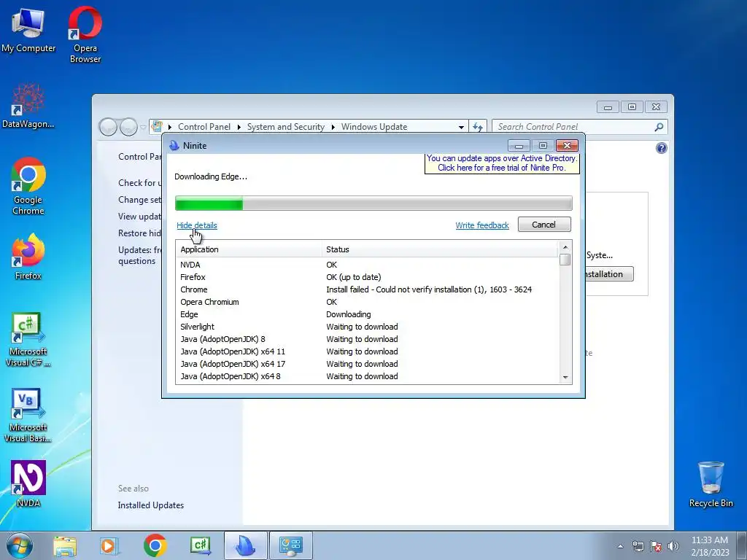747x560 pixels.
Task: Open Visual C# taskbar icon
Action: 200,545
